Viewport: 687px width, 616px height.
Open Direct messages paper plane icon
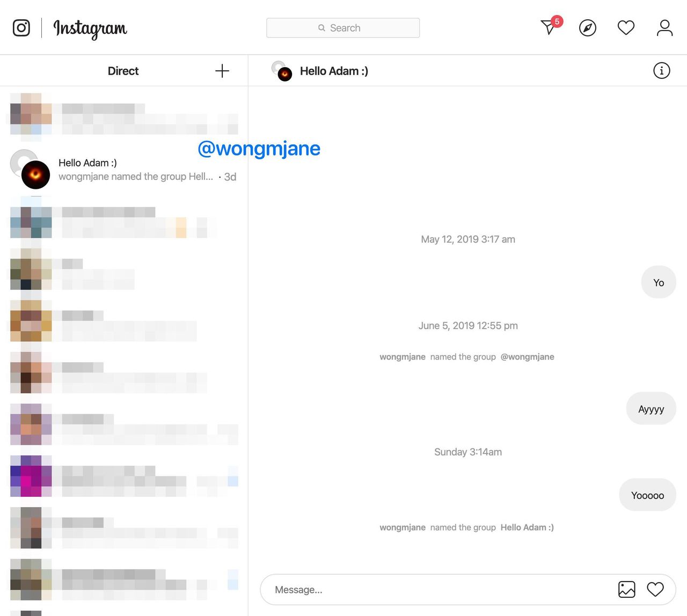[547, 28]
